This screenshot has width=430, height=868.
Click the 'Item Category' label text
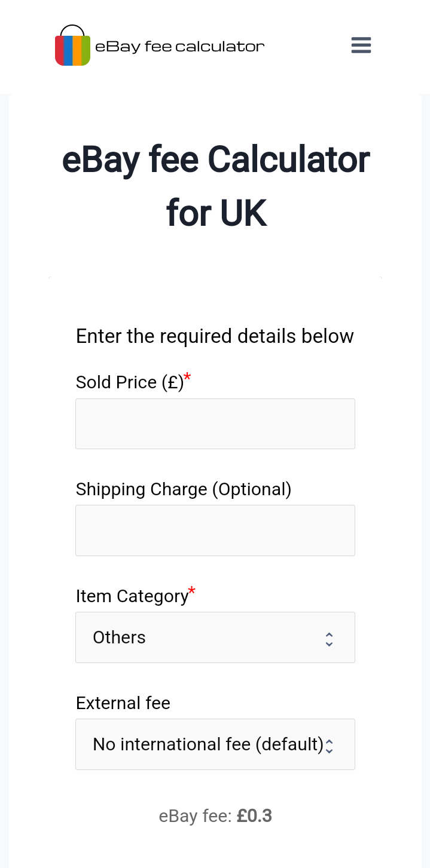click(x=132, y=596)
